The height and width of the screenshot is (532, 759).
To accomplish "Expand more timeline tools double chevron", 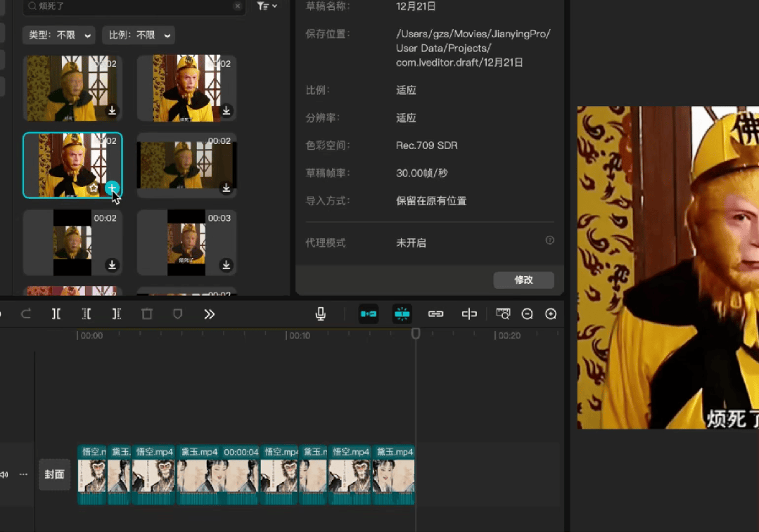I will coord(209,314).
